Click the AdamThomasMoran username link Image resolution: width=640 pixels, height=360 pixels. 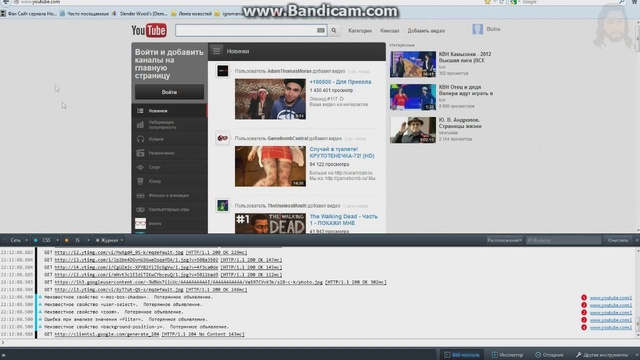(289, 71)
